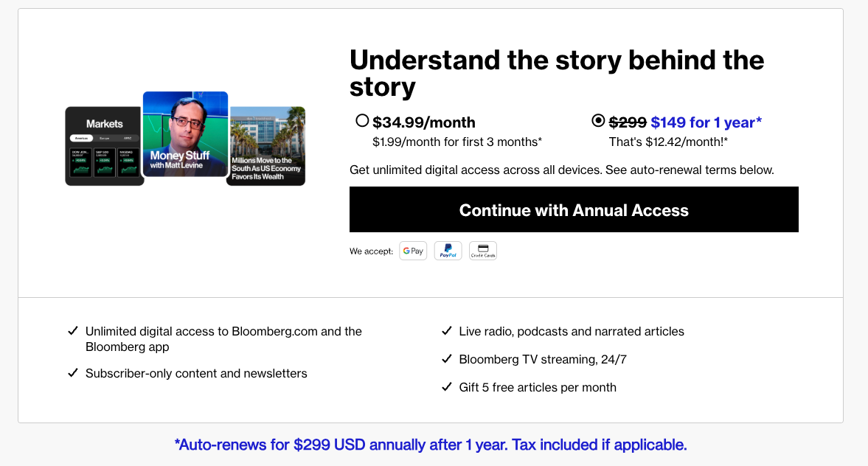This screenshot has height=466, width=868.
Task: Click checkmark beside Bloomberg TV streaming
Action: click(x=446, y=359)
